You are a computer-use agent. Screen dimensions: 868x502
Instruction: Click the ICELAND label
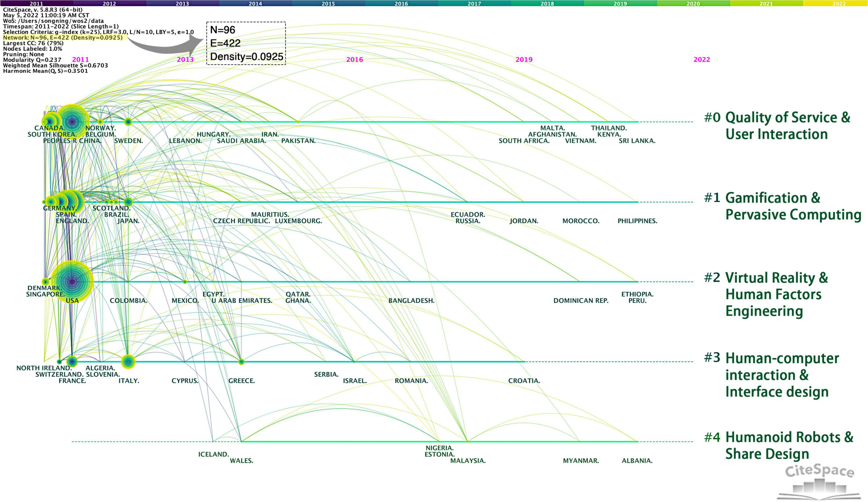point(214,455)
